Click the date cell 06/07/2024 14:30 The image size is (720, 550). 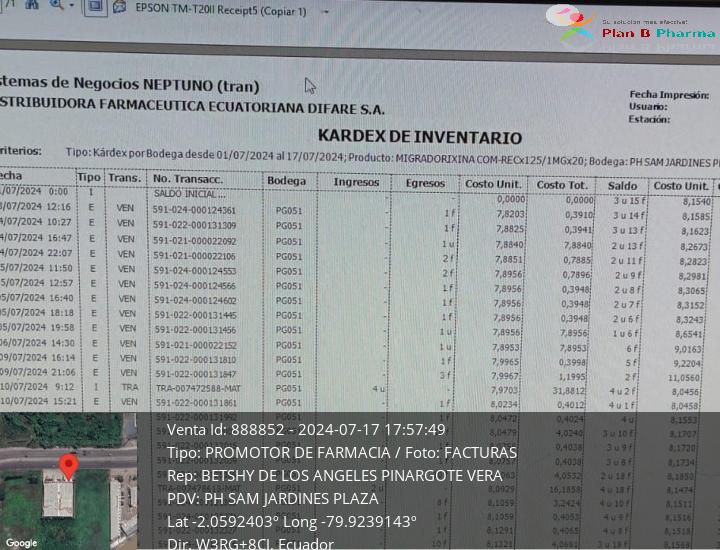click(x=37, y=343)
